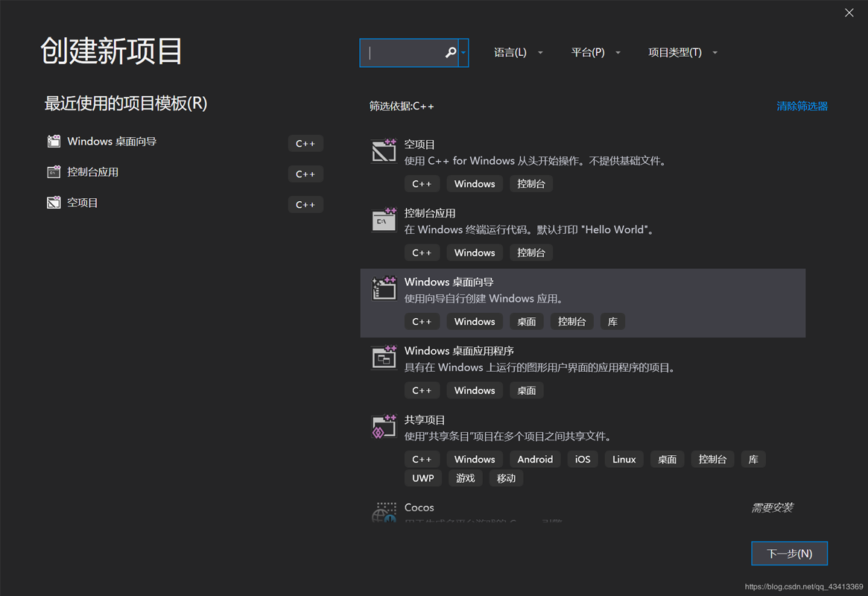The image size is (868, 596).
Task: Open the search box history dropdown arrow
Action: (463, 53)
